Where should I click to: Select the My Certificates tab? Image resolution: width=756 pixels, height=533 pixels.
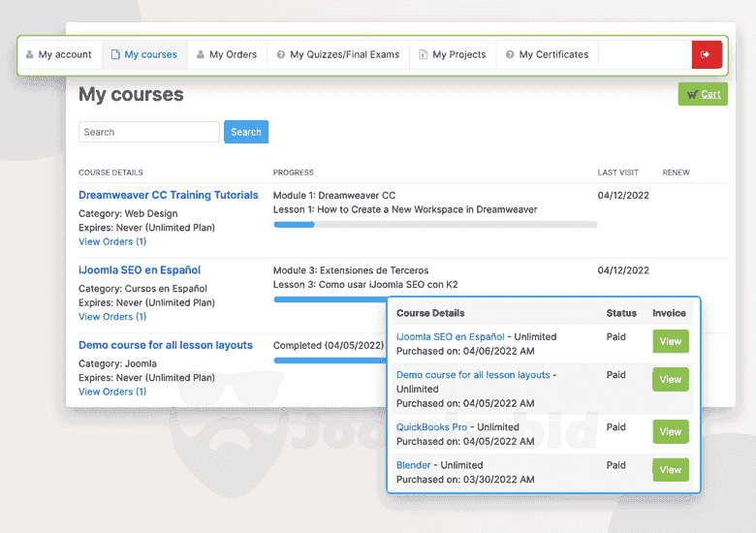click(547, 55)
